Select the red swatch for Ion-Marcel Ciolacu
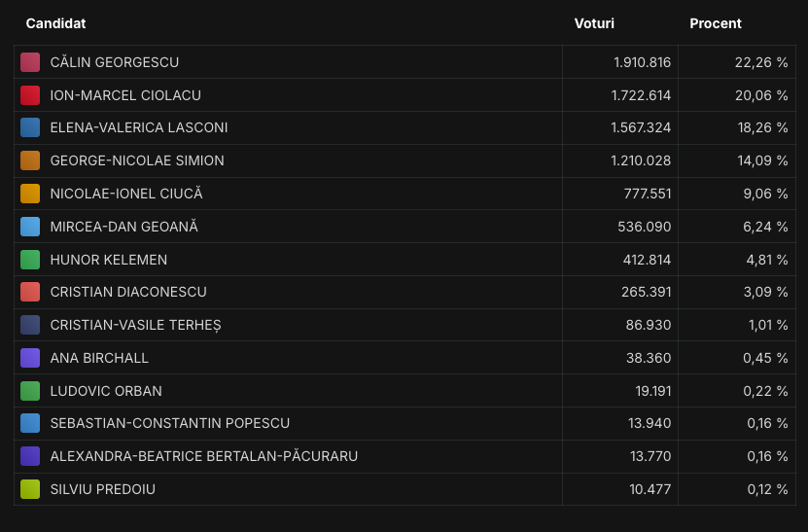Screen dimensions: 808x532 click(x=30, y=95)
